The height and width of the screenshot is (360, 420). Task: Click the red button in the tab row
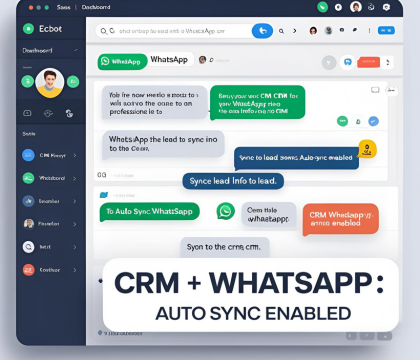368,62
